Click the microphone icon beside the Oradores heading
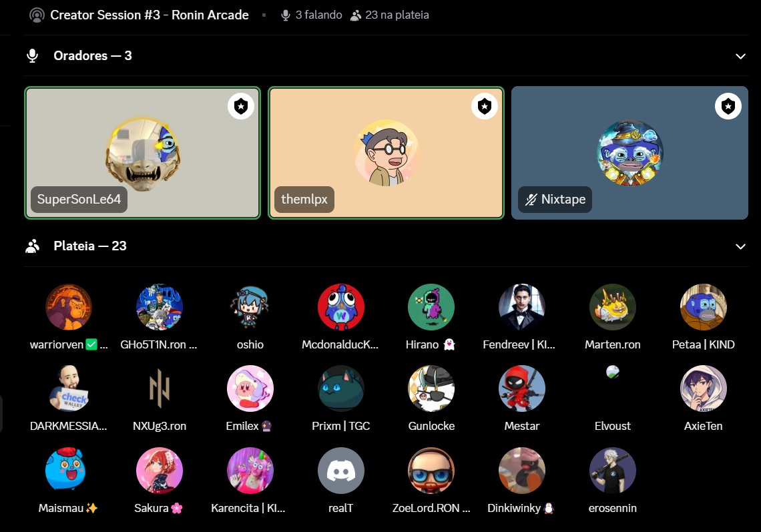 point(32,55)
